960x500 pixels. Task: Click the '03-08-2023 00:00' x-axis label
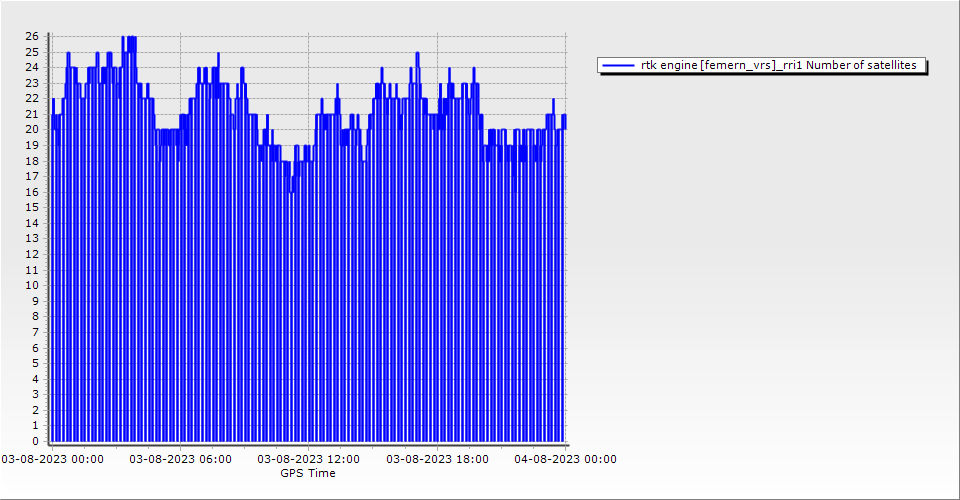coord(52,459)
